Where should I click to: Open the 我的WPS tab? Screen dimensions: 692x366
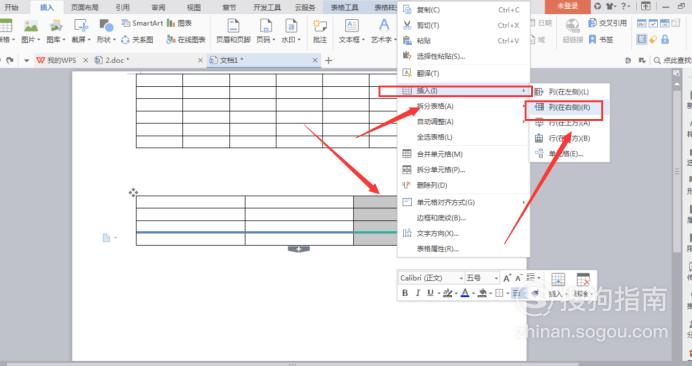62,60
